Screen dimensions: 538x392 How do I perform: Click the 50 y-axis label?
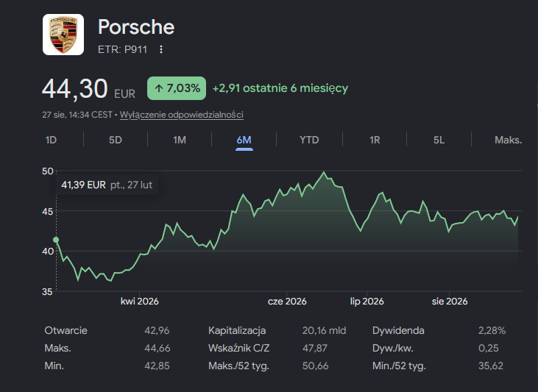47,171
